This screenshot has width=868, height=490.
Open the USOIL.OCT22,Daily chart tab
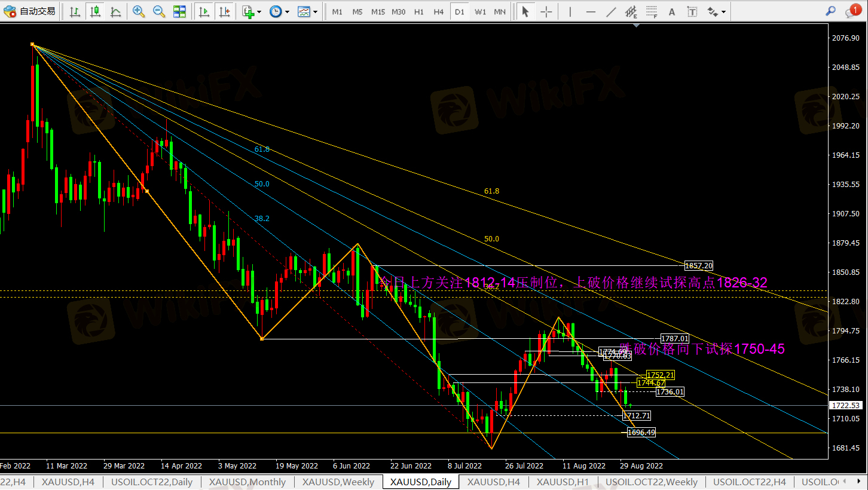click(152, 482)
